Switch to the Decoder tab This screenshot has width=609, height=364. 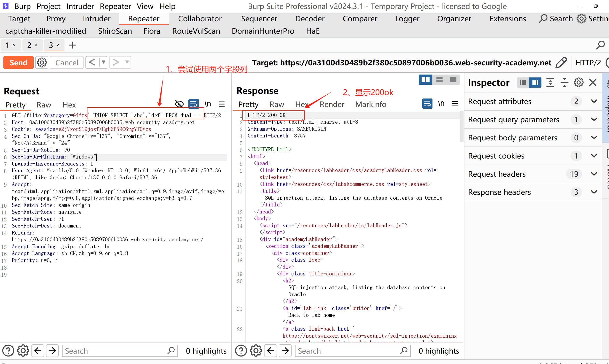pyautogui.click(x=310, y=19)
